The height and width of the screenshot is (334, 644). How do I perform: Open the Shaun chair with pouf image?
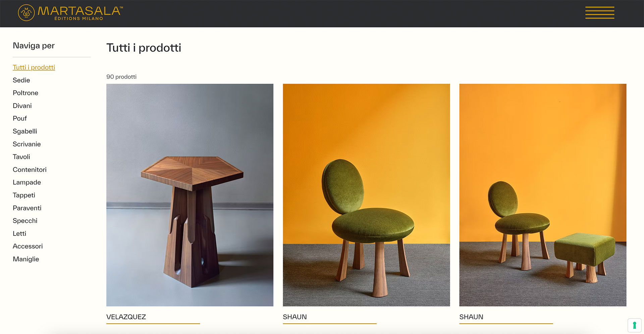pos(543,195)
